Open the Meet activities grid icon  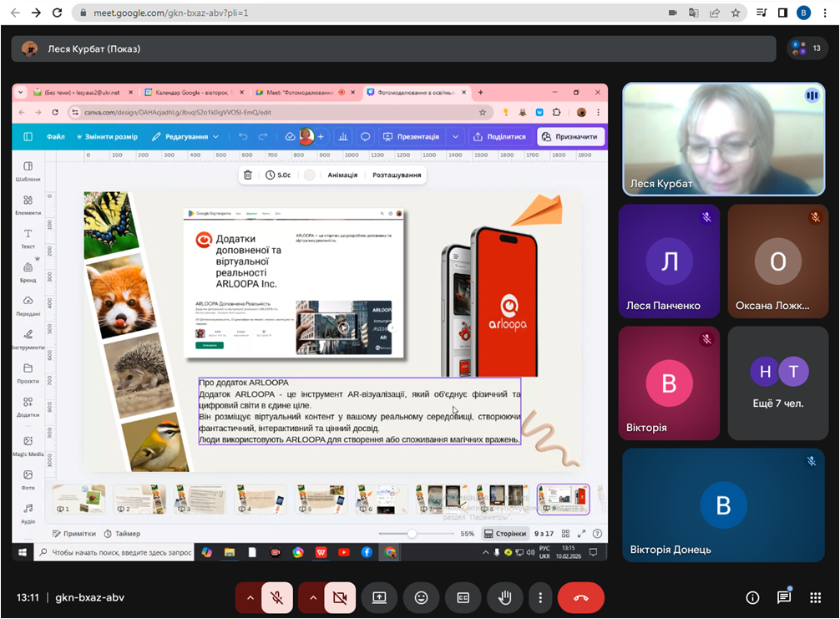pyautogui.click(x=816, y=598)
